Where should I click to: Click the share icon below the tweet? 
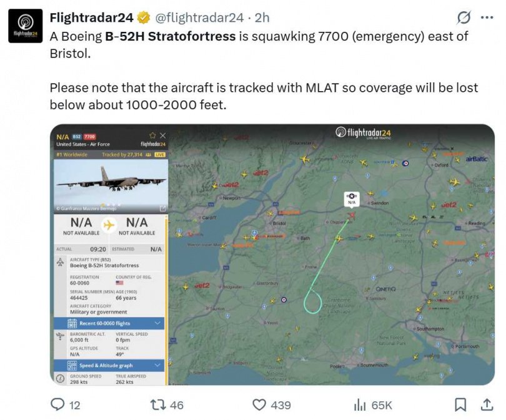[487, 405]
